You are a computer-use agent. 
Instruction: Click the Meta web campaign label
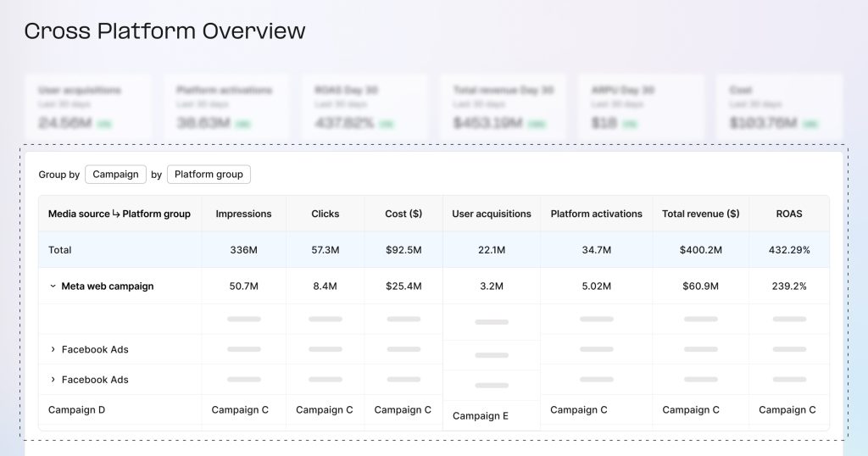[x=108, y=286]
